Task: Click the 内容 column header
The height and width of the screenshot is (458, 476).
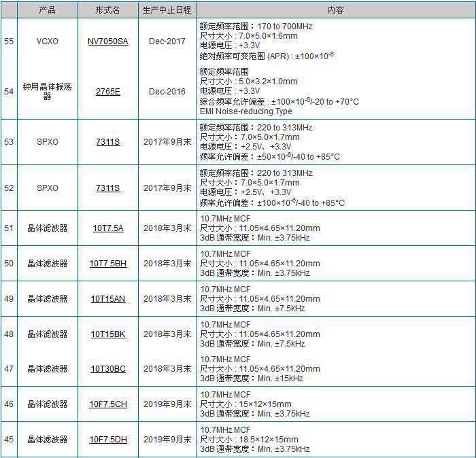Action: coord(335,10)
